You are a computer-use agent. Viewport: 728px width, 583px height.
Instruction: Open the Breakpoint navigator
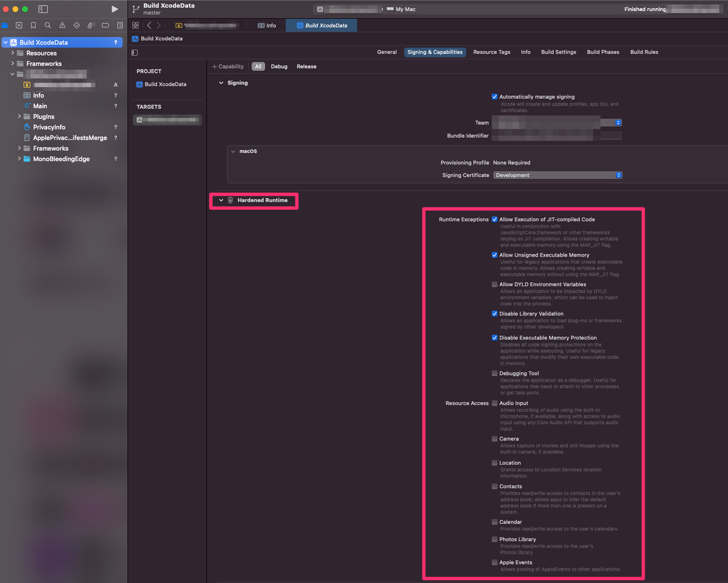click(x=105, y=25)
